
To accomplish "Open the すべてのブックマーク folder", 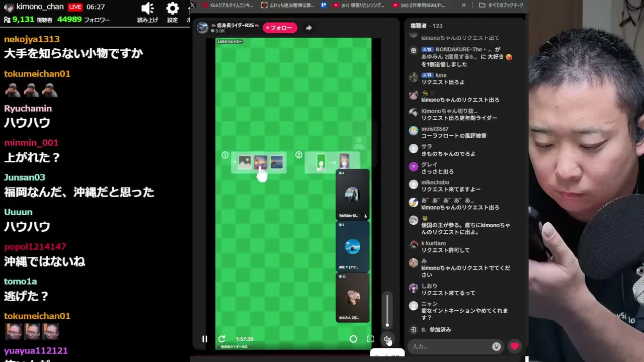I will point(501,5).
